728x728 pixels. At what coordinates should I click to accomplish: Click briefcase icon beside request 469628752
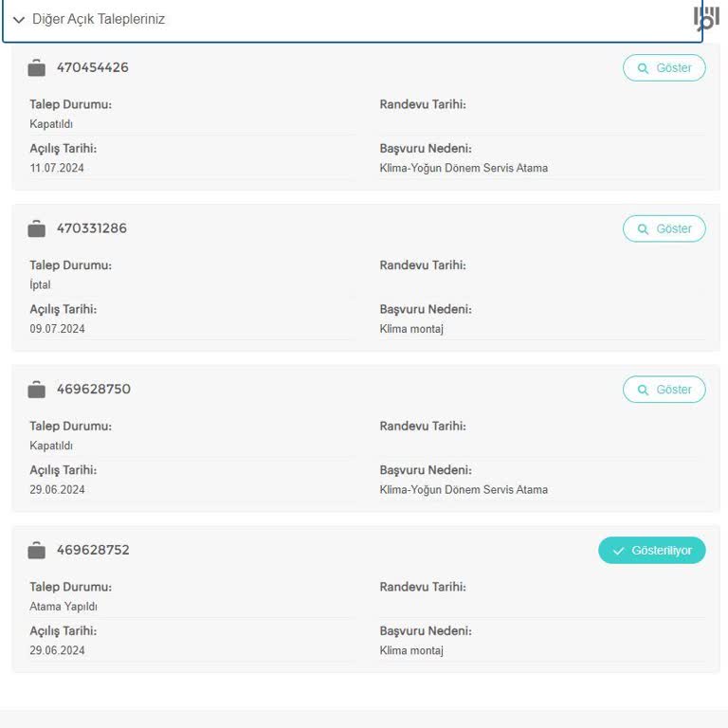(37, 551)
